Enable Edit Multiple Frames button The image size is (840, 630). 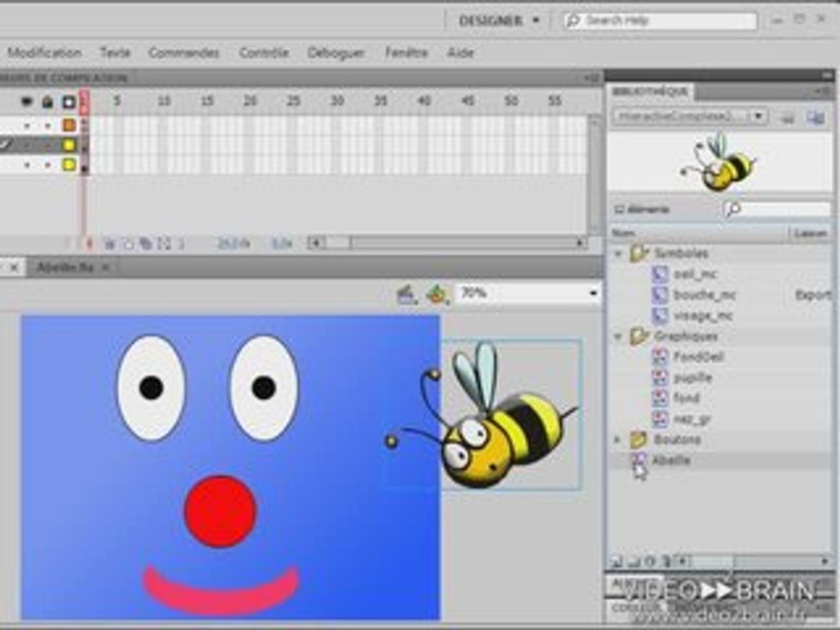(x=146, y=244)
